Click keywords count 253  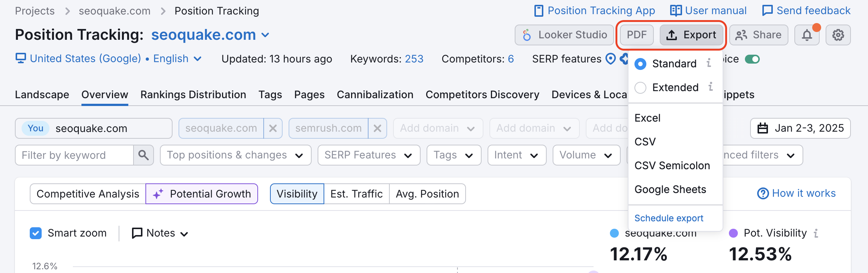click(414, 59)
